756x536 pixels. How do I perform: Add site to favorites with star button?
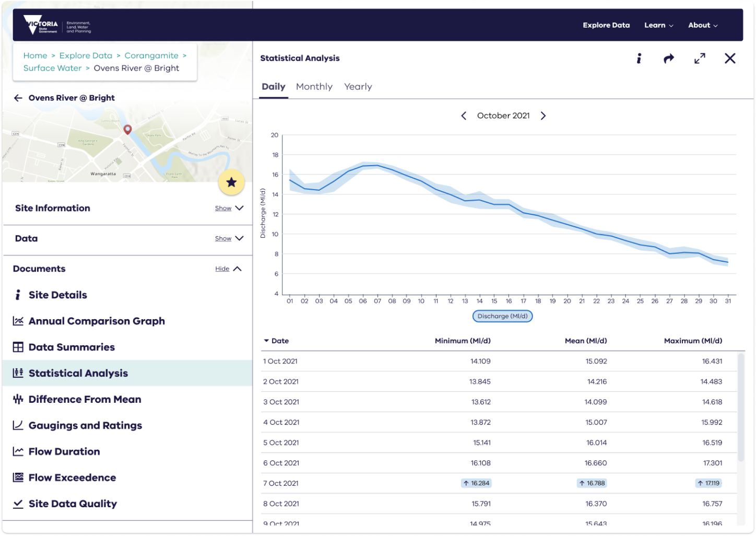(x=231, y=182)
